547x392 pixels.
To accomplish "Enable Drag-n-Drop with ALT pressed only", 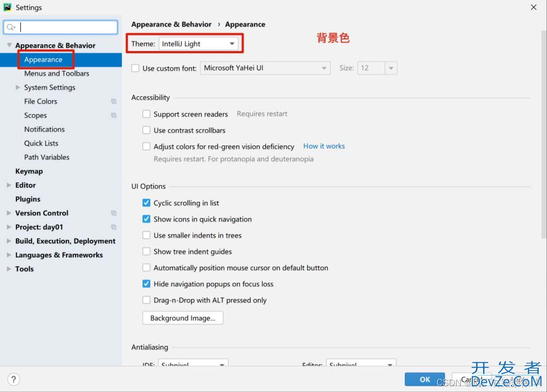I will pos(146,300).
